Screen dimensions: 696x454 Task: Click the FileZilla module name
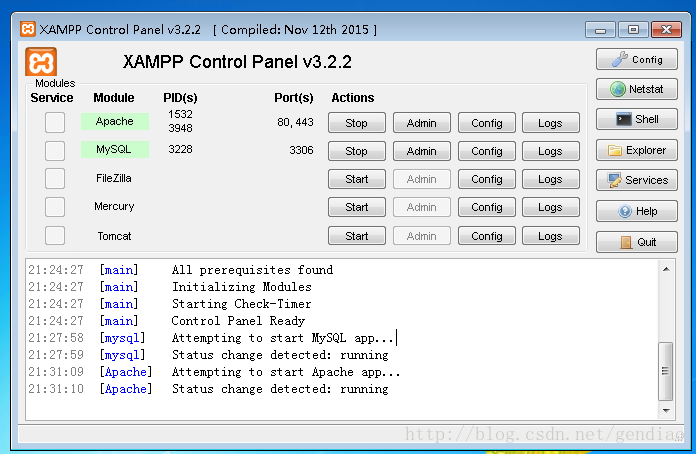(114, 178)
